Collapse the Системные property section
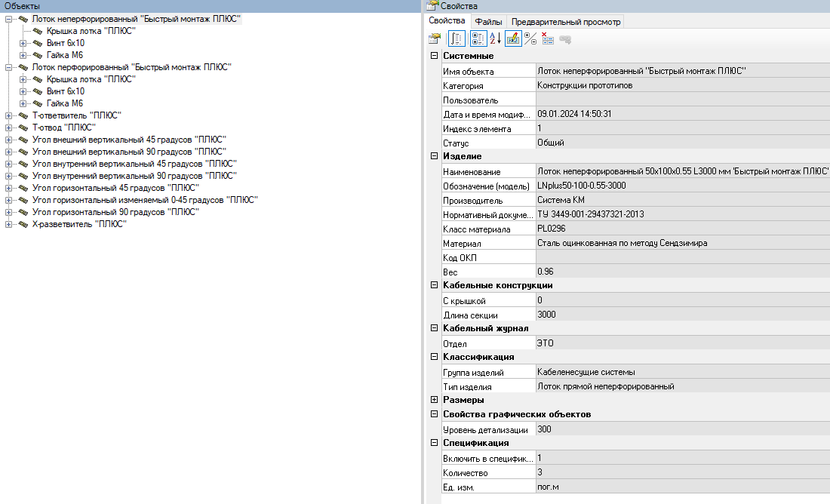Image resolution: width=830 pixels, height=504 pixels. coord(434,56)
